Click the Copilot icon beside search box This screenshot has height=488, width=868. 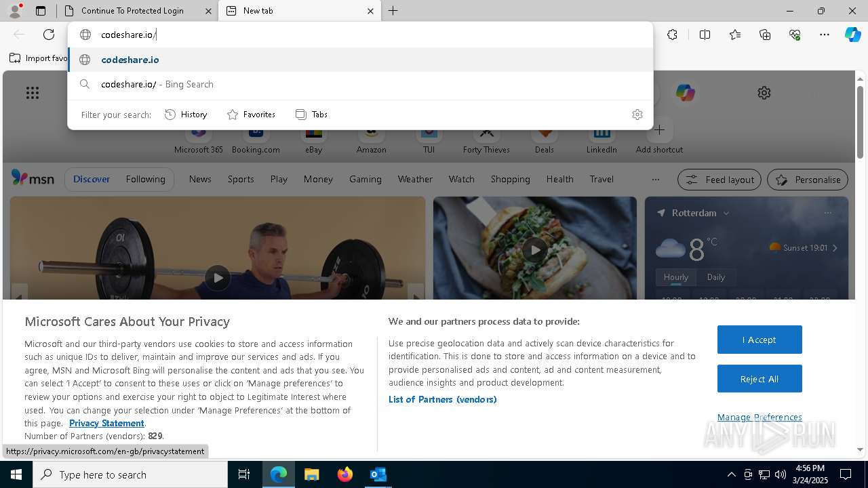(x=685, y=93)
